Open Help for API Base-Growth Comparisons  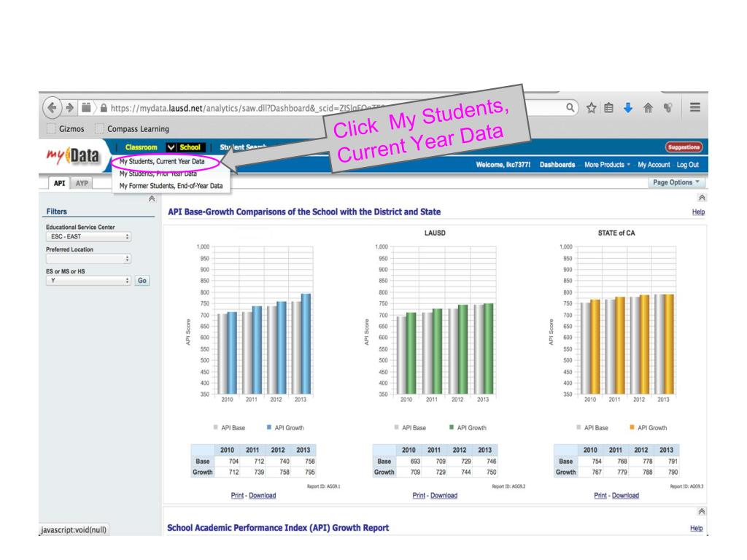point(698,212)
